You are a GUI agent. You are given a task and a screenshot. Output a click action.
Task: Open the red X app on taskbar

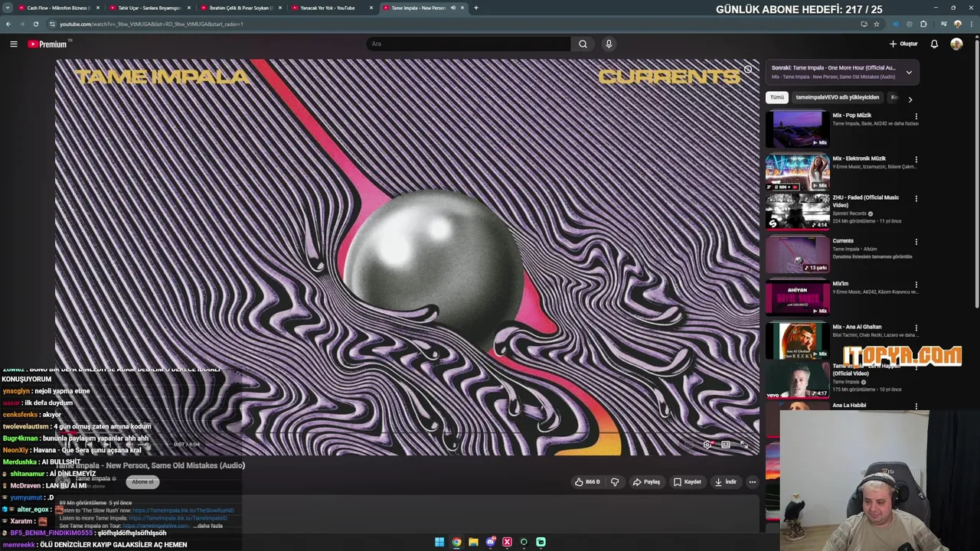[507, 542]
